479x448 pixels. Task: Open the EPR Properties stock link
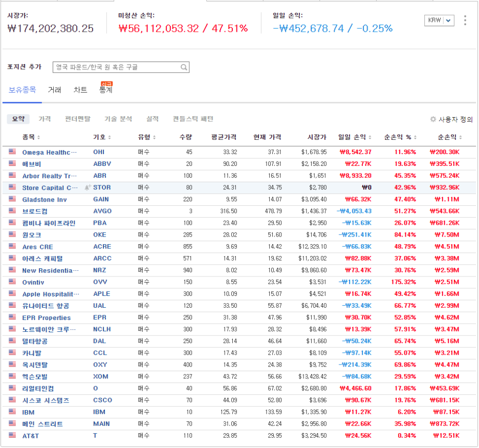[47, 318]
